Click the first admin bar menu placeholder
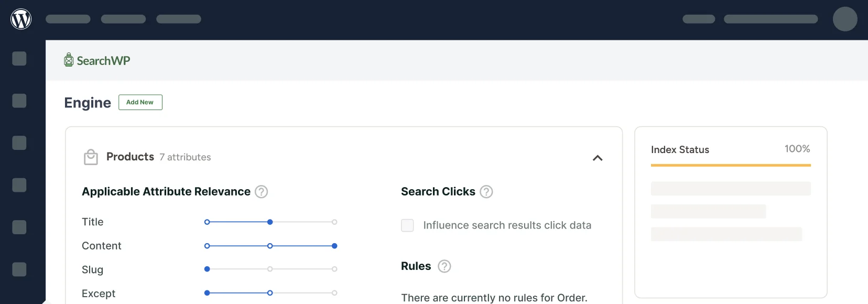Screen dimensions: 868x304 pyautogui.click(x=68, y=19)
